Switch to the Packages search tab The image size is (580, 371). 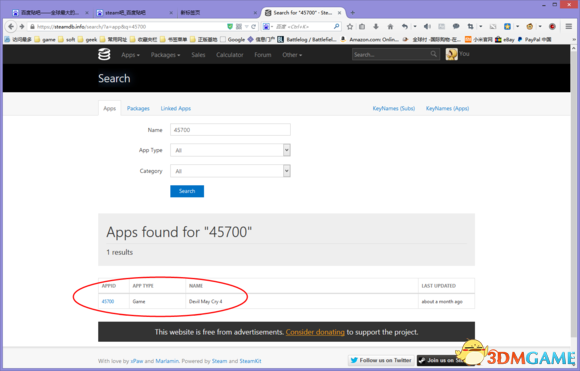[x=138, y=108]
